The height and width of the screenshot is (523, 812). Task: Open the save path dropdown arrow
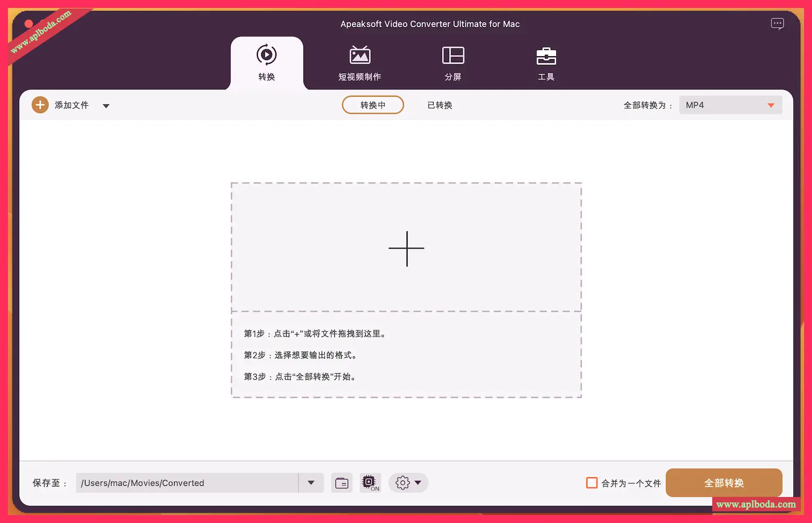point(311,483)
